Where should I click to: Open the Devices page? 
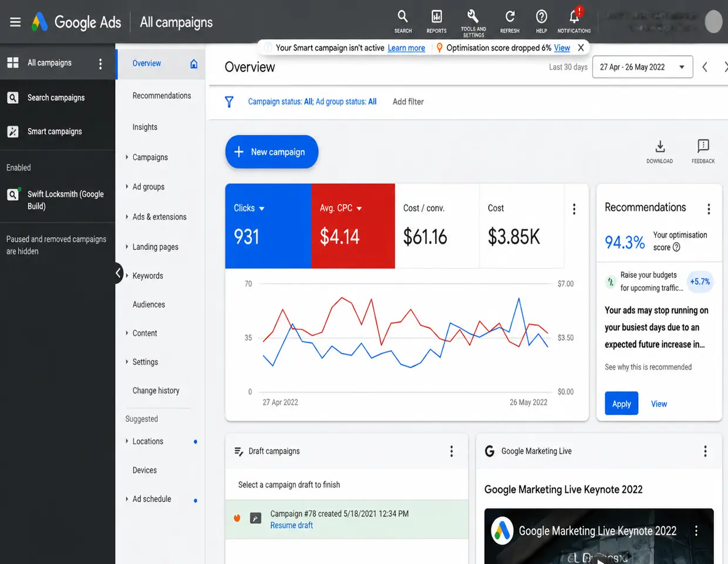click(144, 470)
